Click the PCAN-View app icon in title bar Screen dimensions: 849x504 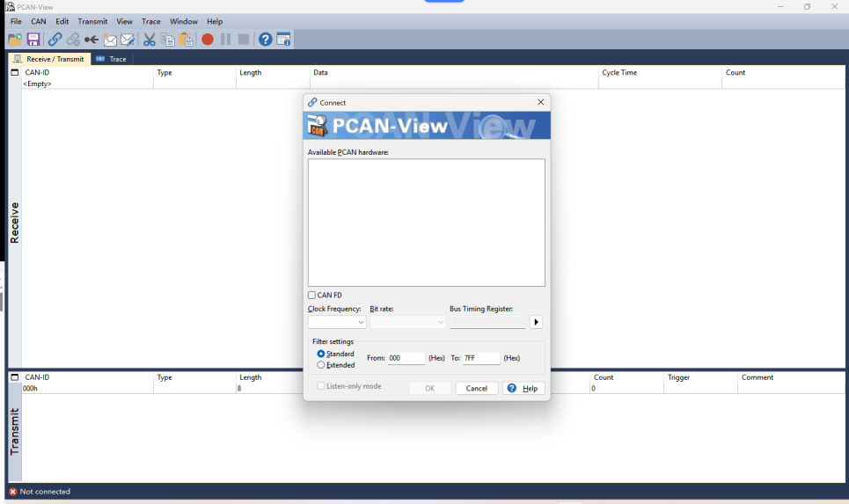(10, 6)
